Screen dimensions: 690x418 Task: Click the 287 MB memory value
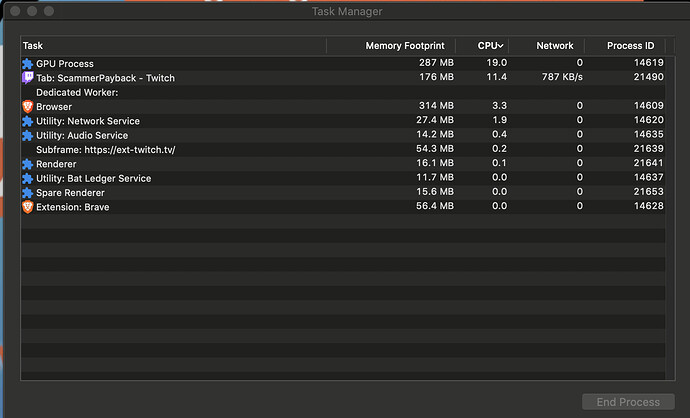click(436, 62)
